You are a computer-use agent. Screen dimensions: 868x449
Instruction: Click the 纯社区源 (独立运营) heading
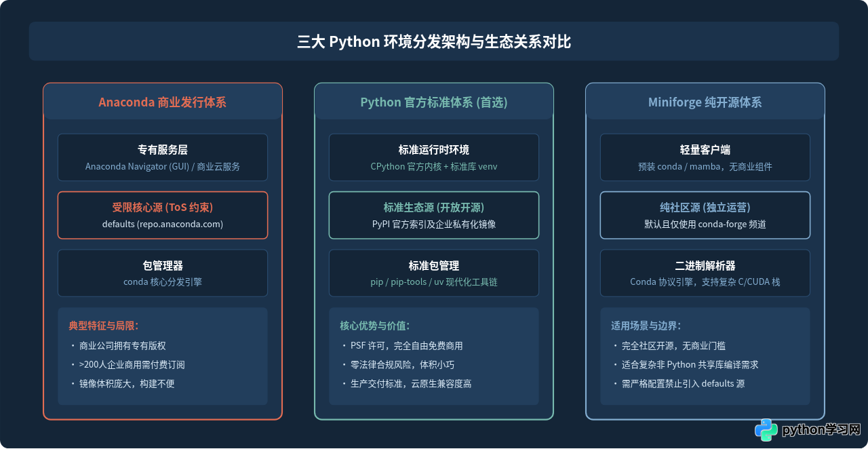705,208
